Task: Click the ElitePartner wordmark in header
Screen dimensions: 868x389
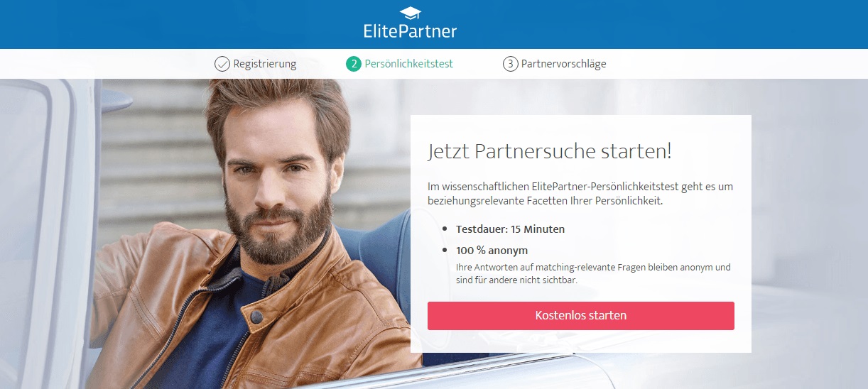Action: coord(410,31)
